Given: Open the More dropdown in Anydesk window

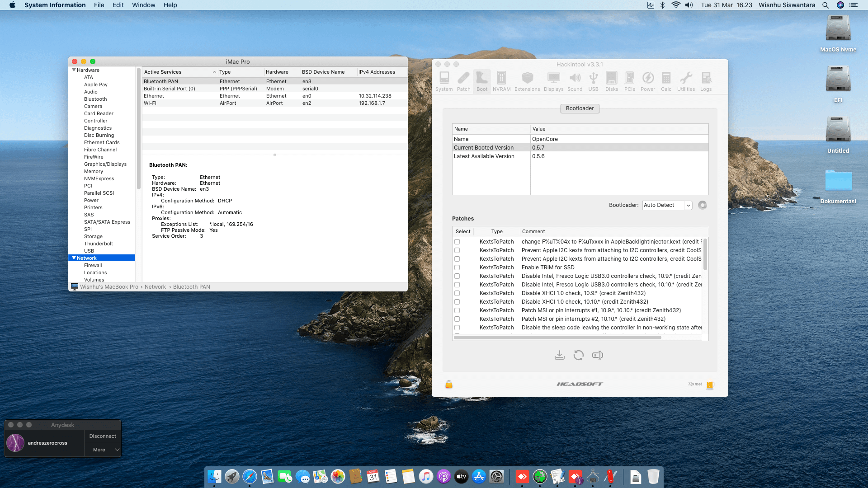Looking at the screenshot, I should click(x=103, y=450).
